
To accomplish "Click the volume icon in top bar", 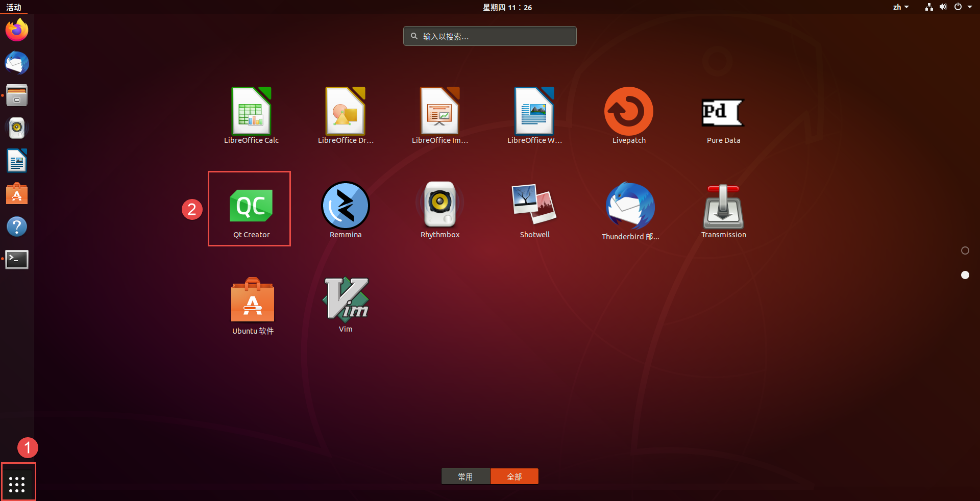I will click(x=943, y=7).
